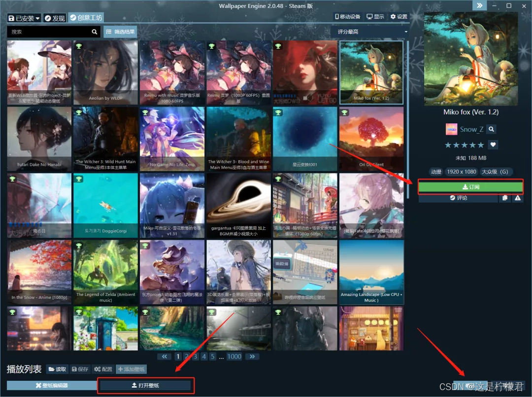Go to next pages with double-right arrow
The height and width of the screenshot is (397, 532).
pos(252,356)
